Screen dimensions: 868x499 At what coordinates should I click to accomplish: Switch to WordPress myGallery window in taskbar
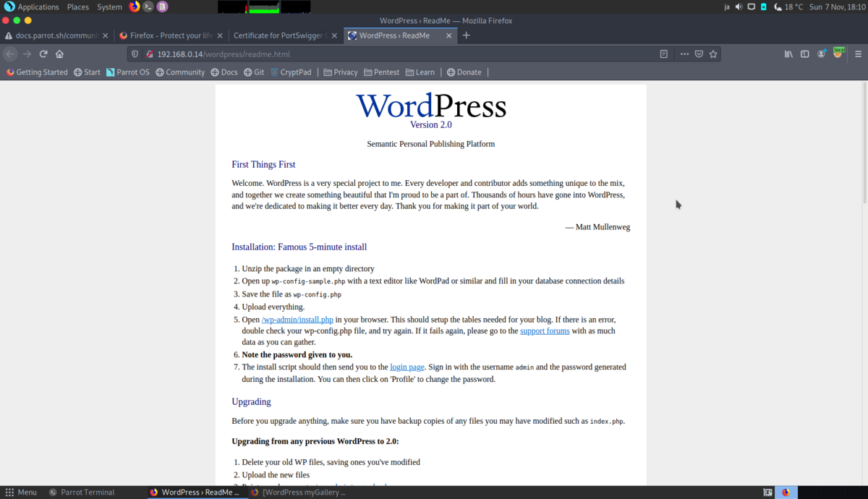tap(297, 492)
